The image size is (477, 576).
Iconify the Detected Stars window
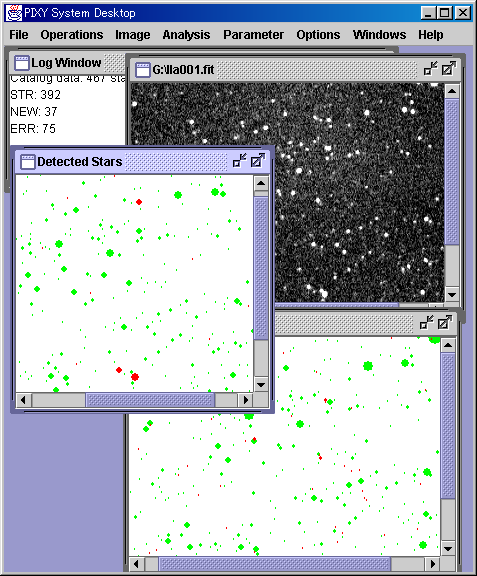tap(240, 161)
